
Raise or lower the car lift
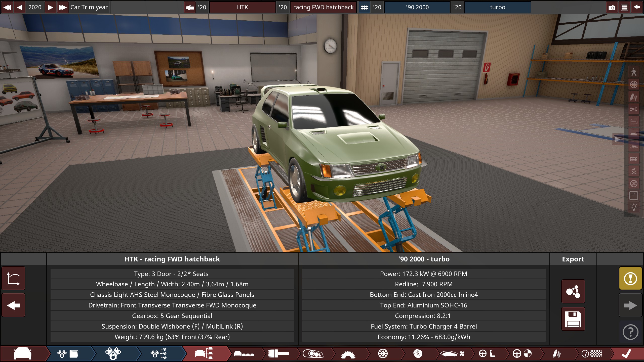[634, 171]
